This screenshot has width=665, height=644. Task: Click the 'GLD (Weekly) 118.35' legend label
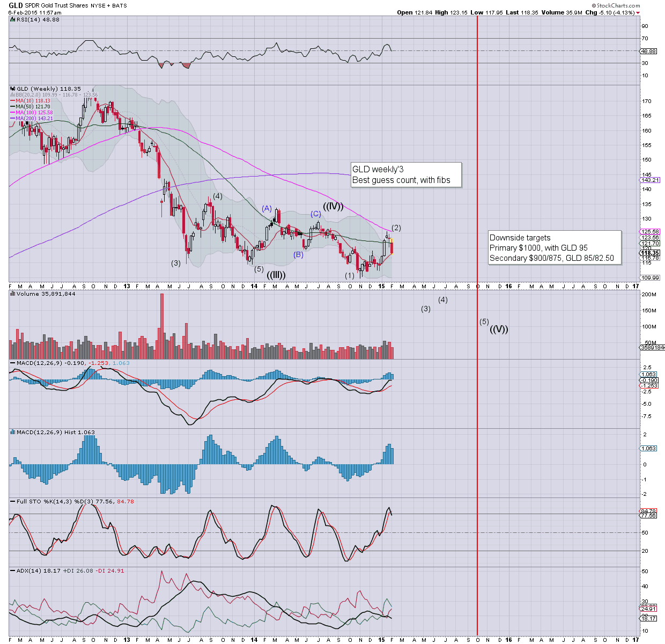(49, 89)
